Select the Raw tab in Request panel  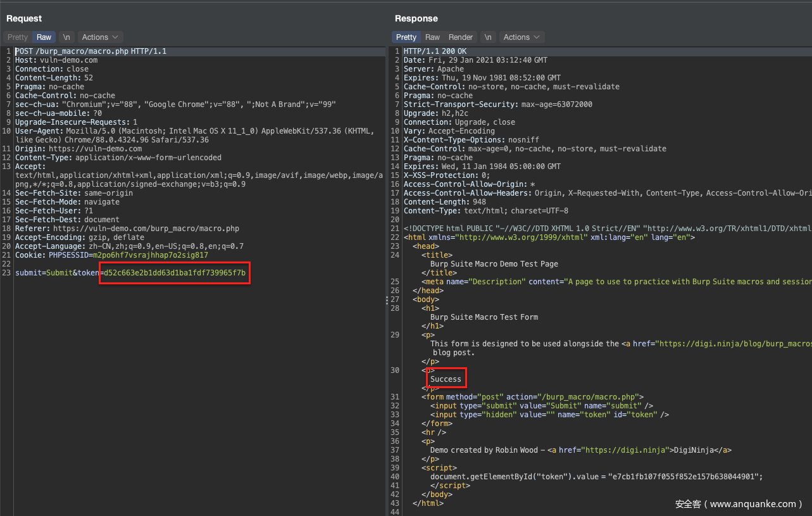pos(44,37)
